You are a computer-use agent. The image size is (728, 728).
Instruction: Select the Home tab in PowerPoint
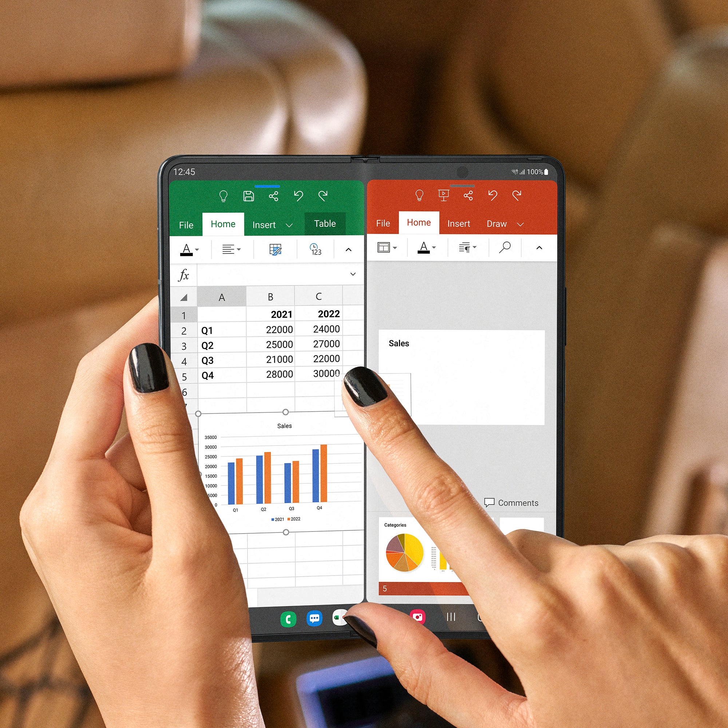(419, 223)
